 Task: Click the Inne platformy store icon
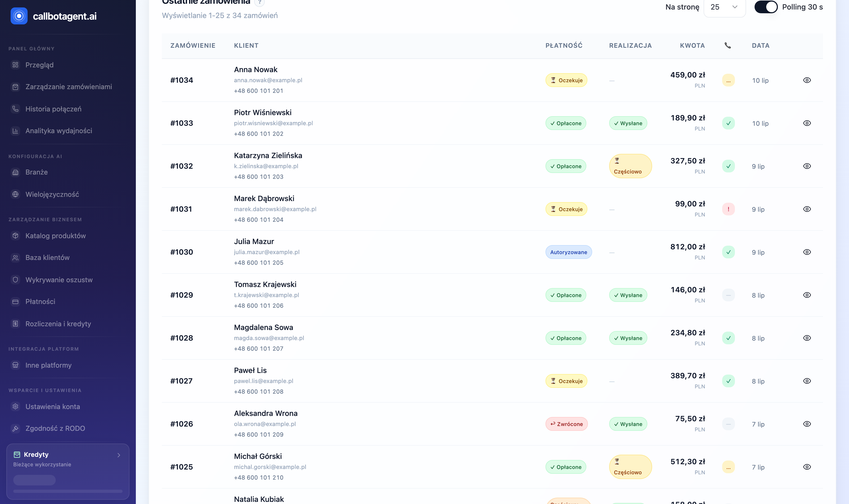[x=15, y=365]
